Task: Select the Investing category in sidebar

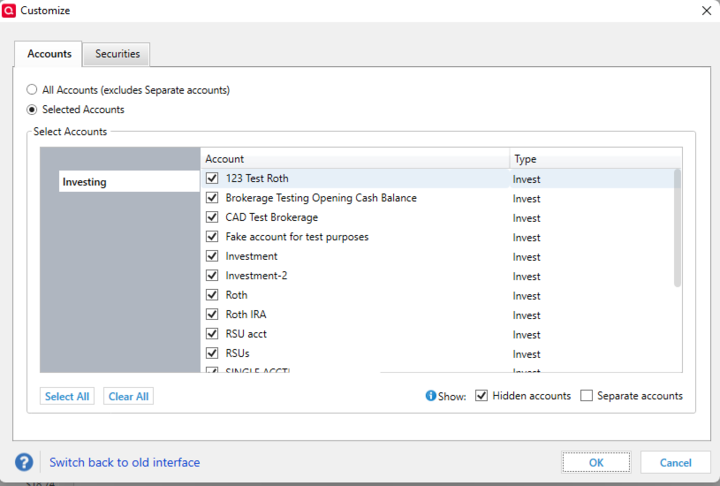Action: coord(85,182)
